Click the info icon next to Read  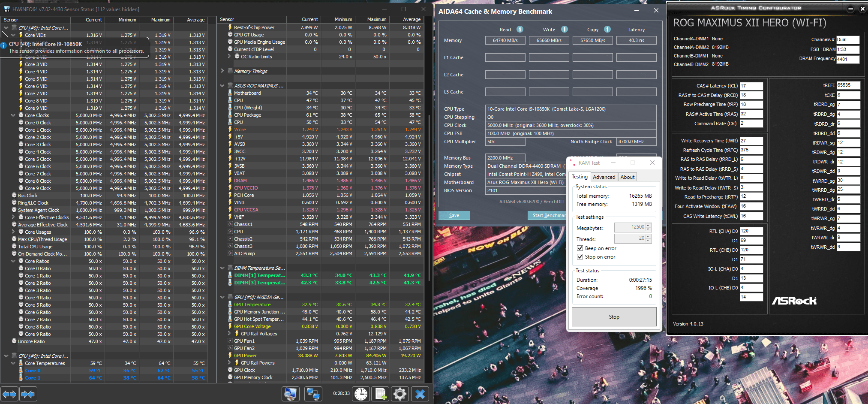click(520, 29)
